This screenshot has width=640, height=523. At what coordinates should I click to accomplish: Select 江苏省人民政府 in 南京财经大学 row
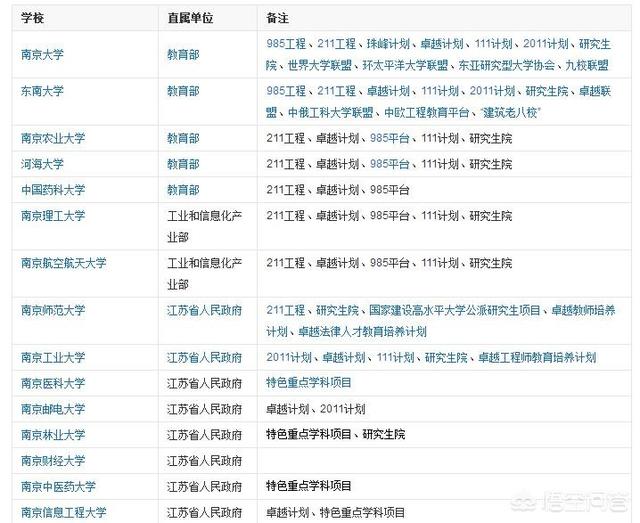tap(204, 461)
